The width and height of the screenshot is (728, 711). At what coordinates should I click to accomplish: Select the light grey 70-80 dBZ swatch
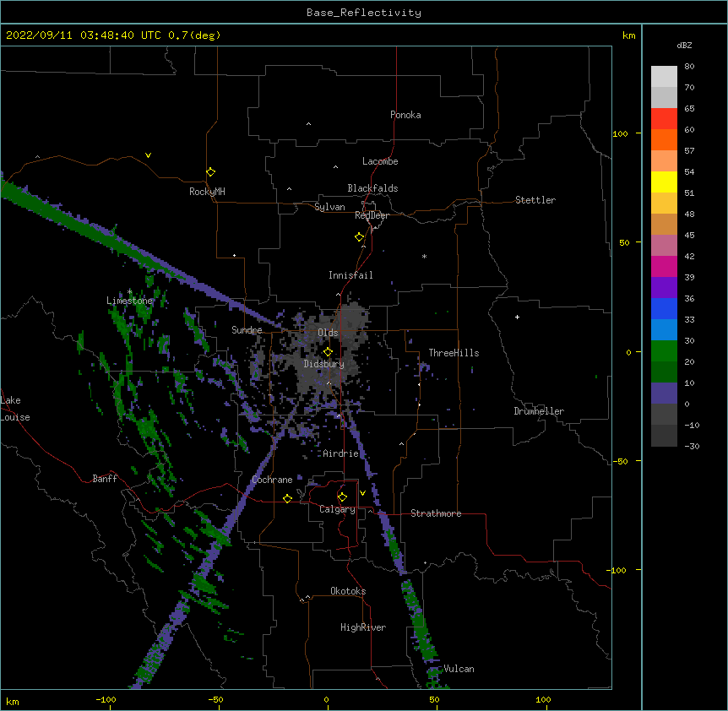[664, 76]
